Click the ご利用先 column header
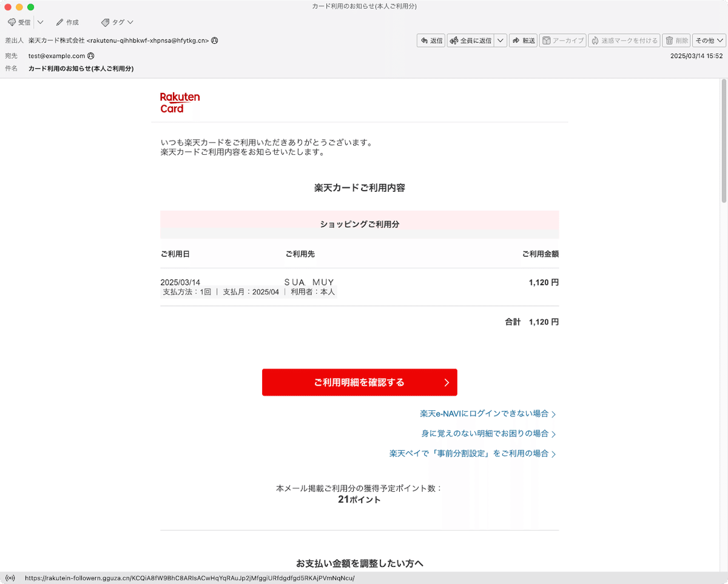This screenshot has height=584, width=728. coord(300,254)
